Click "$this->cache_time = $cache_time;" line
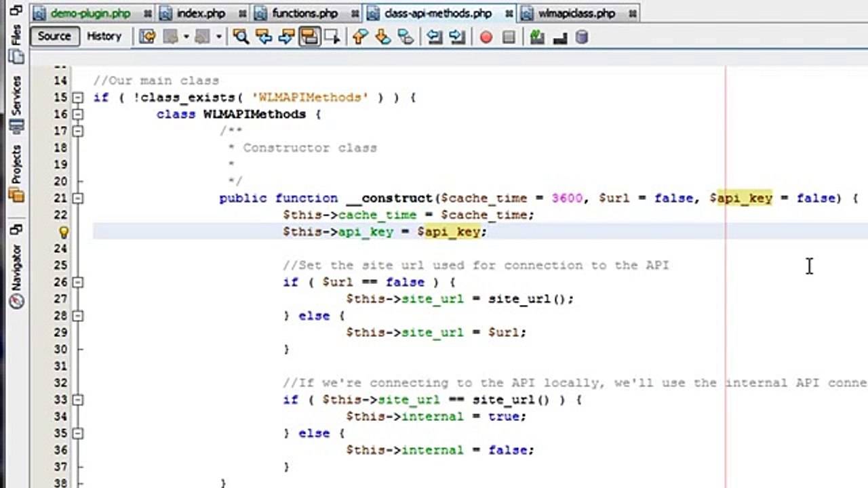 coord(408,215)
